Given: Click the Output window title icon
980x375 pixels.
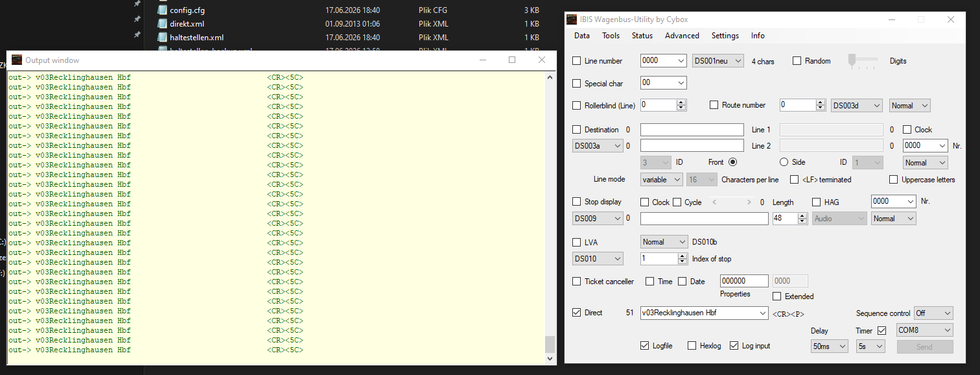Looking at the screenshot, I should coord(17,60).
